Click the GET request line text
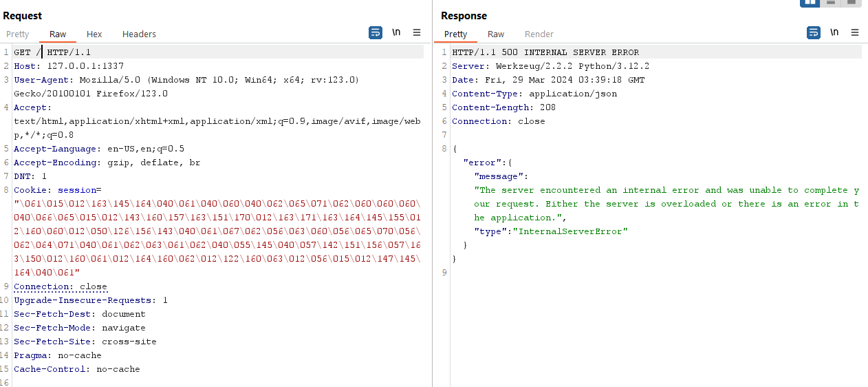This screenshot has width=868, height=387. (x=52, y=52)
